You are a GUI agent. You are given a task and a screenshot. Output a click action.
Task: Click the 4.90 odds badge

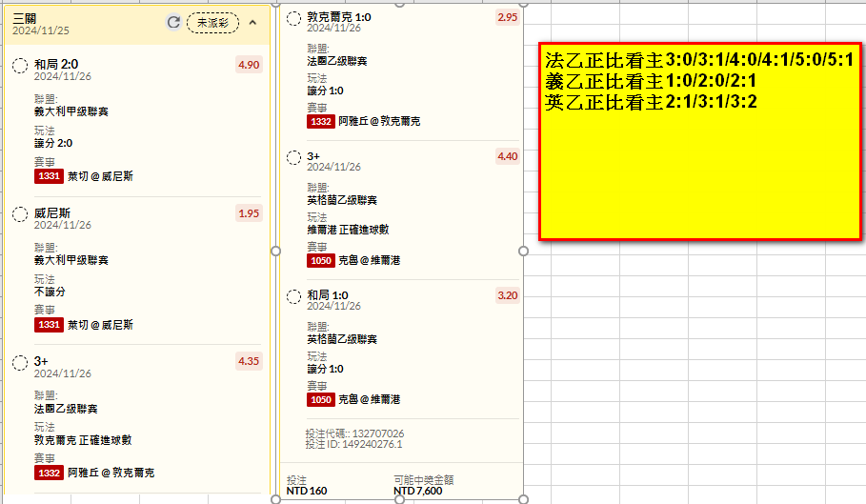(249, 65)
